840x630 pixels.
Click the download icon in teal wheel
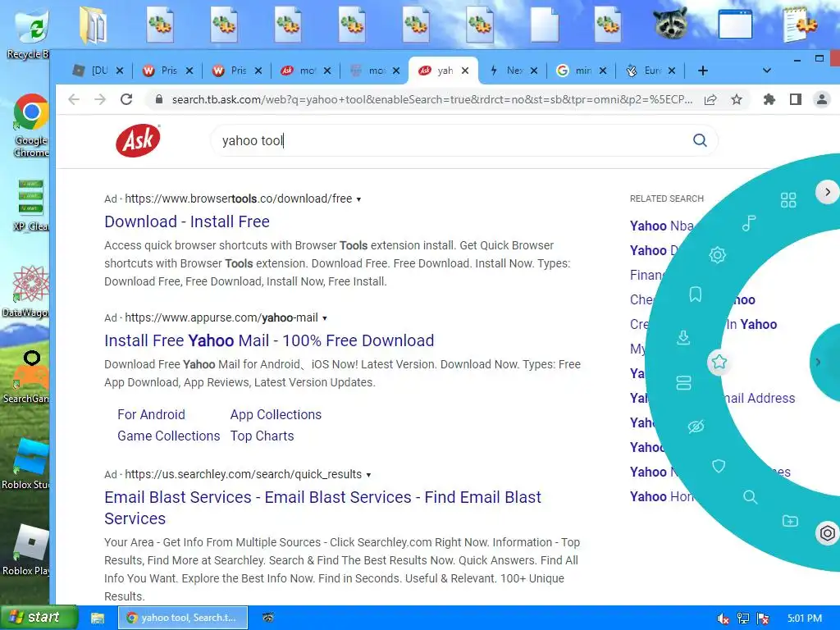(683, 337)
